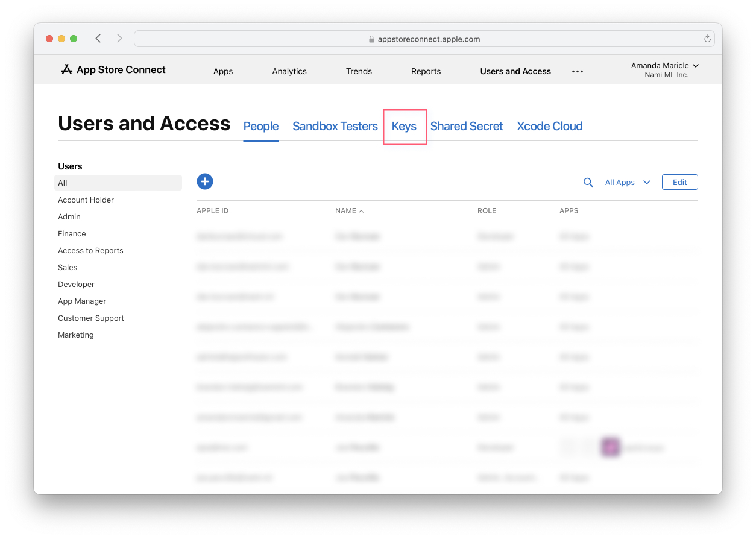
Task: Switch to the Sandbox Testers tab
Action: coord(335,126)
